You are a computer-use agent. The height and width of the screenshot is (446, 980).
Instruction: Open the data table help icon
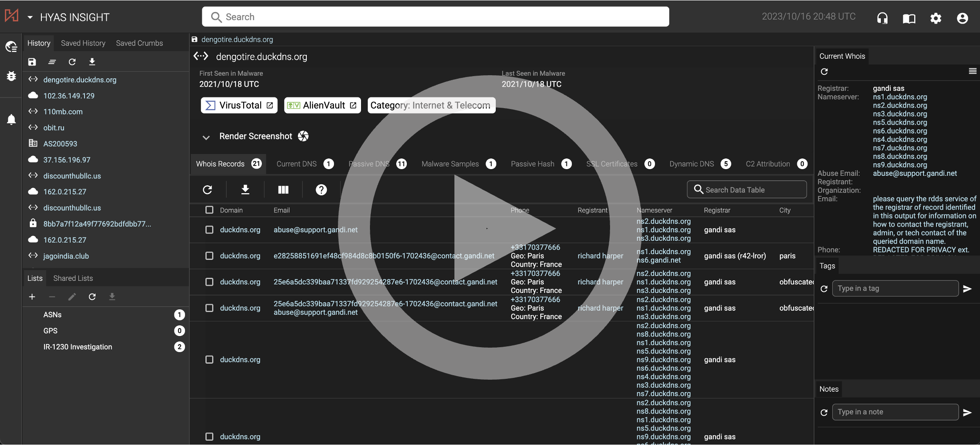click(321, 190)
